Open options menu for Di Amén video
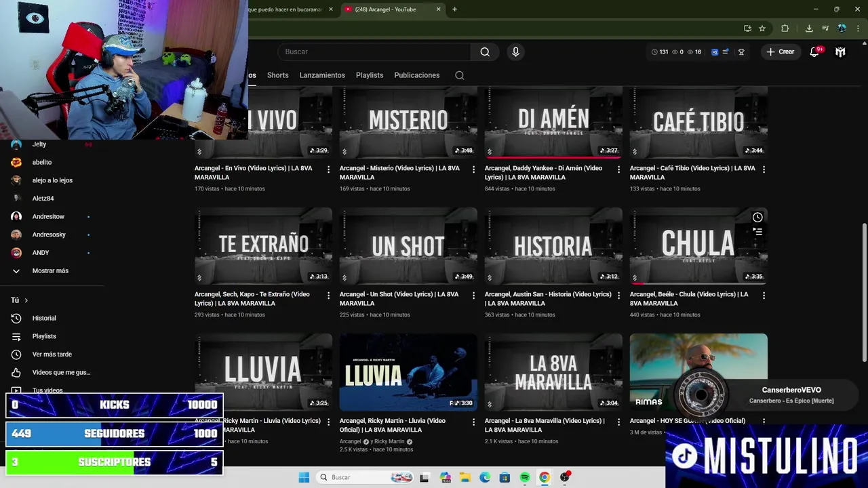 click(x=618, y=169)
